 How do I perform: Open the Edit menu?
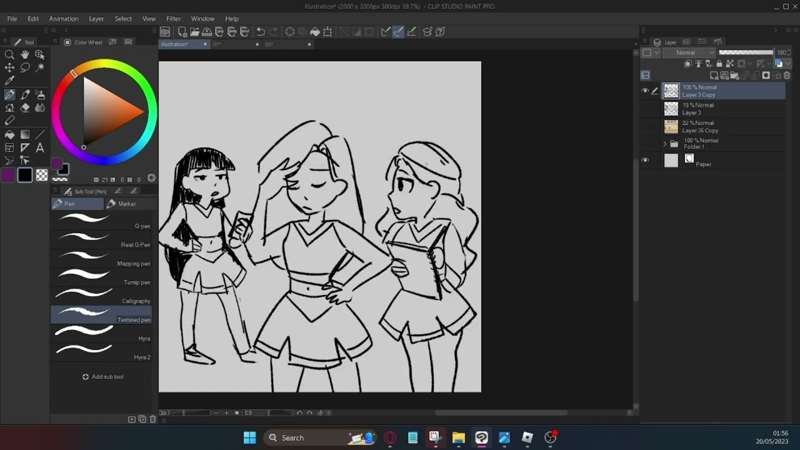[33, 19]
